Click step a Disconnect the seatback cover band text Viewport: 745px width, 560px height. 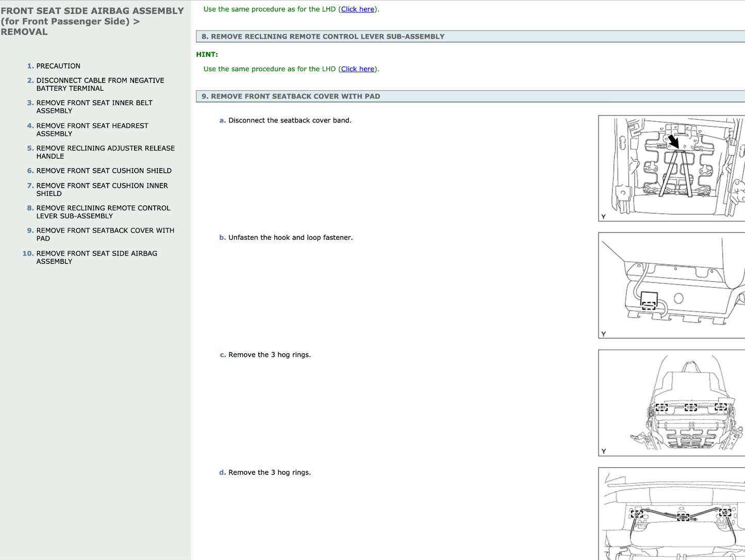[x=290, y=121]
